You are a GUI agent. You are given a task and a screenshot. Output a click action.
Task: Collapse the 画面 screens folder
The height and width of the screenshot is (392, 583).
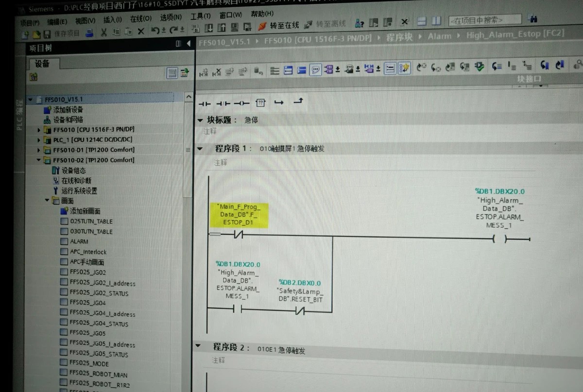[x=48, y=201]
